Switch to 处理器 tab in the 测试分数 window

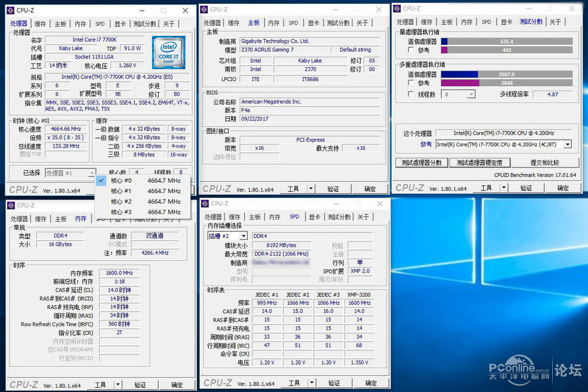click(405, 22)
